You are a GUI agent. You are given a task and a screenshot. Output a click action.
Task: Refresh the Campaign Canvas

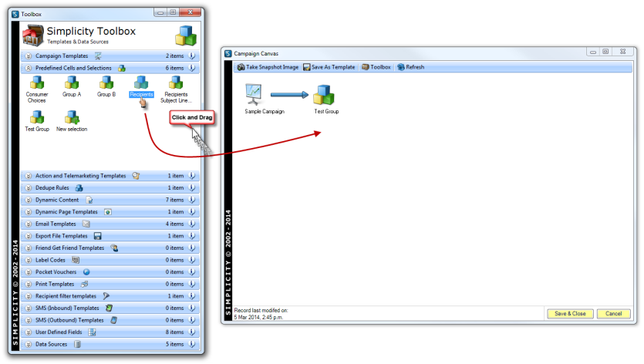[x=411, y=67]
